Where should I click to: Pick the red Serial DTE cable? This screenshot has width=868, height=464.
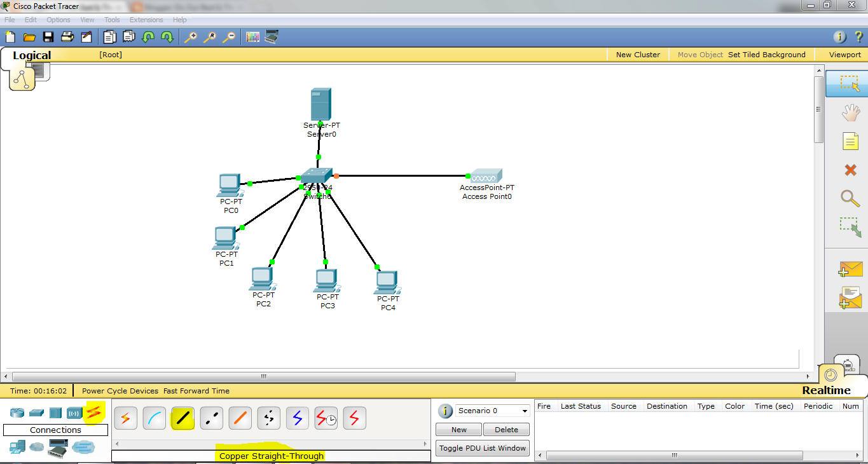355,418
